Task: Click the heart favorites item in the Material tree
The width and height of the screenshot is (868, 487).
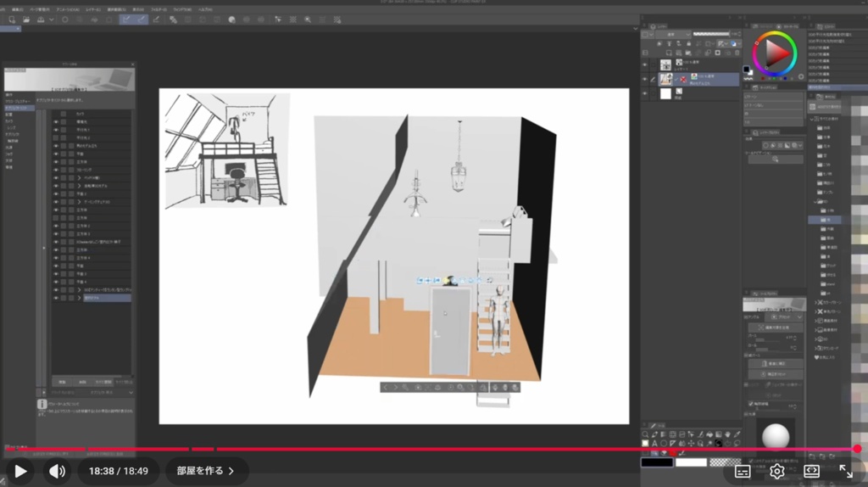Action: tap(825, 357)
